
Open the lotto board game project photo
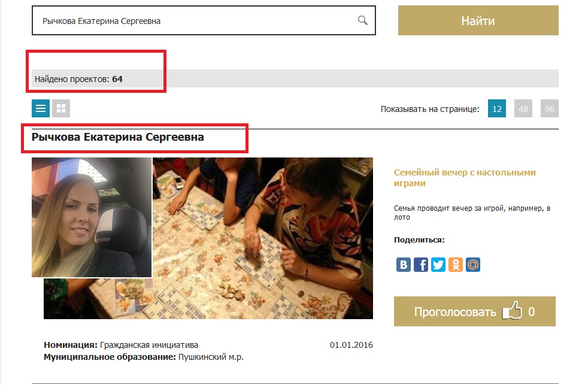click(262, 238)
